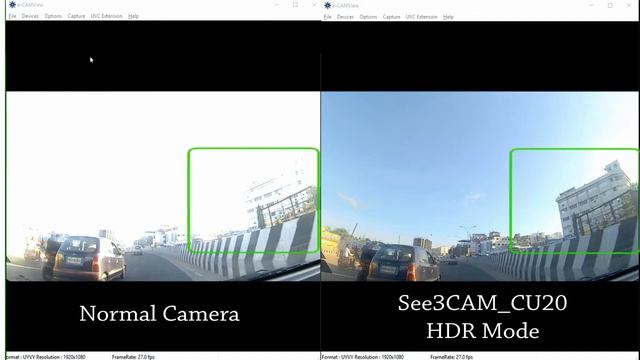640x360 pixels.
Task: Open UVC Extension menu in left window
Action: coord(107,16)
